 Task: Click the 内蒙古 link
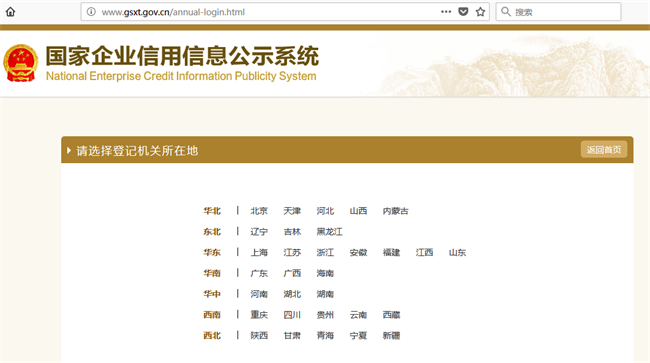[x=395, y=211]
